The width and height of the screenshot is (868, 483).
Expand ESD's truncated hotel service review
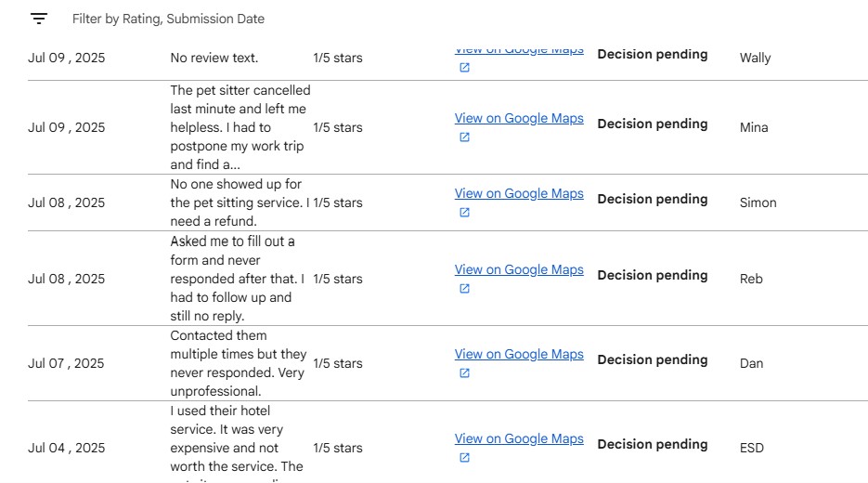click(237, 446)
